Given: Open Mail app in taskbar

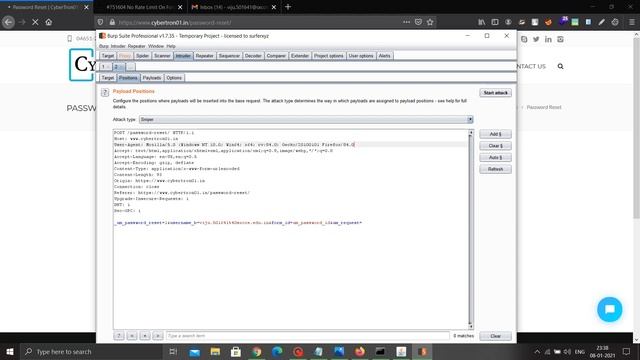Looking at the screenshot, I should coord(195,351).
